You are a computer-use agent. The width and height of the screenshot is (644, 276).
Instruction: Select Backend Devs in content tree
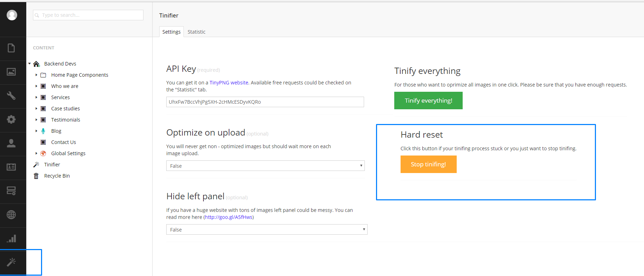click(x=60, y=64)
